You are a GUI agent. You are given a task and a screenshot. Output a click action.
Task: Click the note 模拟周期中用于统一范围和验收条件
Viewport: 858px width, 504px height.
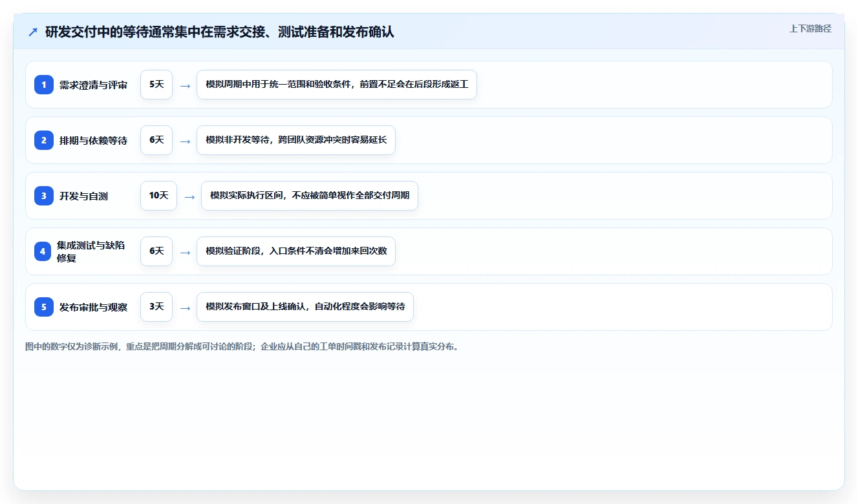(x=337, y=85)
